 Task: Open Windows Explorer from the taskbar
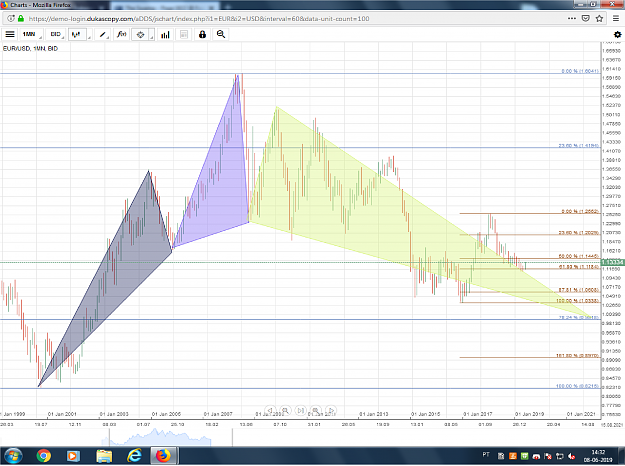[x=104, y=456]
